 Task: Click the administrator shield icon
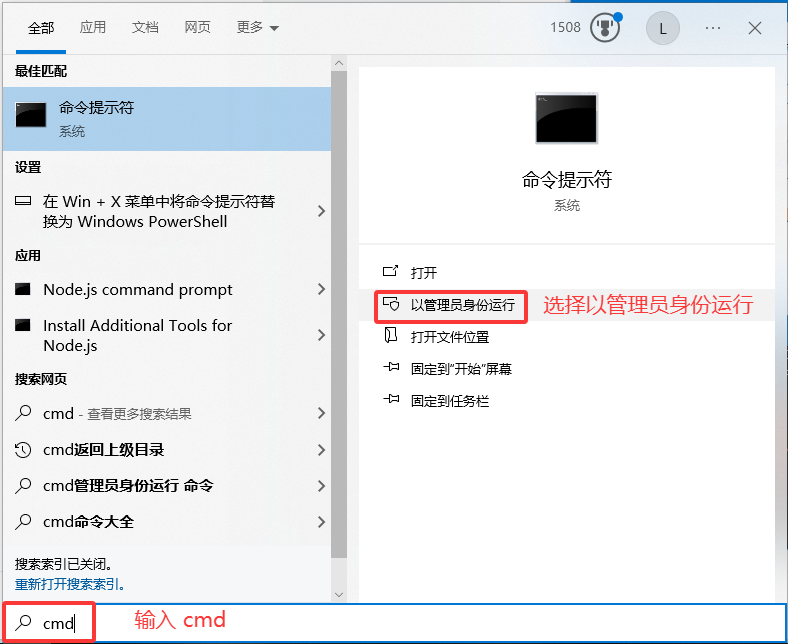(x=390, y=304)
